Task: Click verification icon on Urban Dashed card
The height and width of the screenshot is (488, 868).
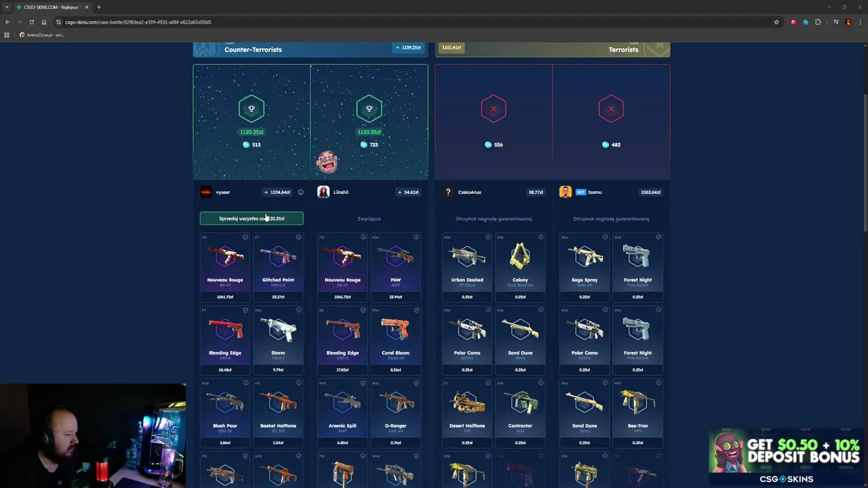Action: (x=488, y=237)
